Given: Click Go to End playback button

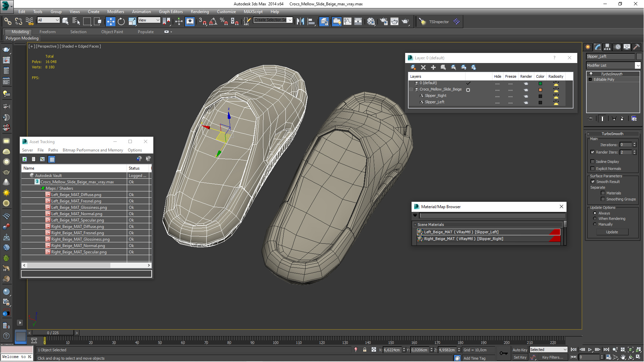Looking at the screenshot, I should coord(607,350).
